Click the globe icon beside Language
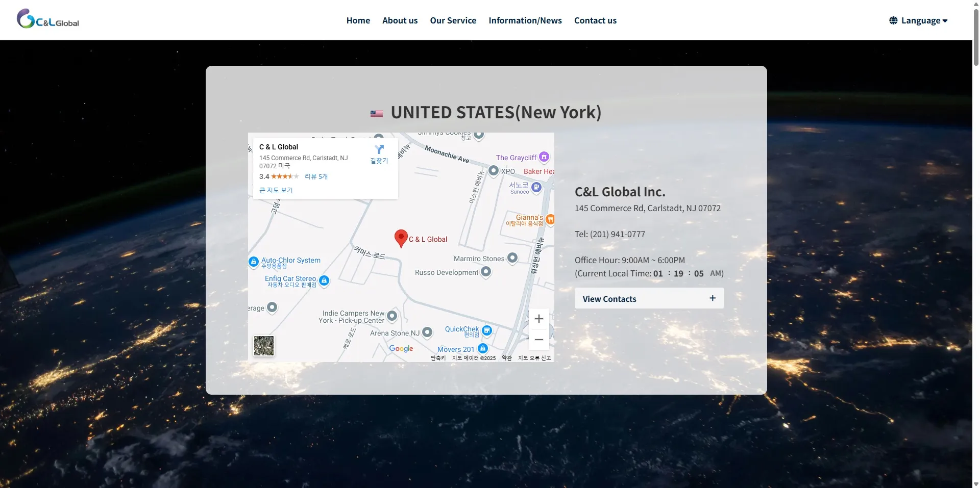 (x=893, y=20)
